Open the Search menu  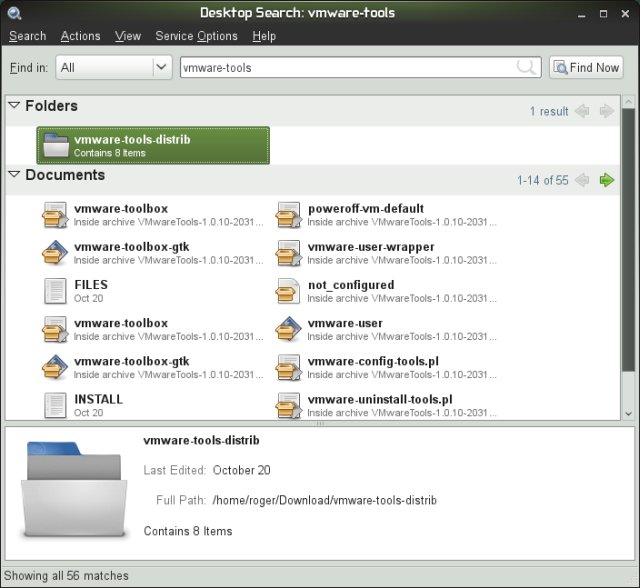pos(27,36)
